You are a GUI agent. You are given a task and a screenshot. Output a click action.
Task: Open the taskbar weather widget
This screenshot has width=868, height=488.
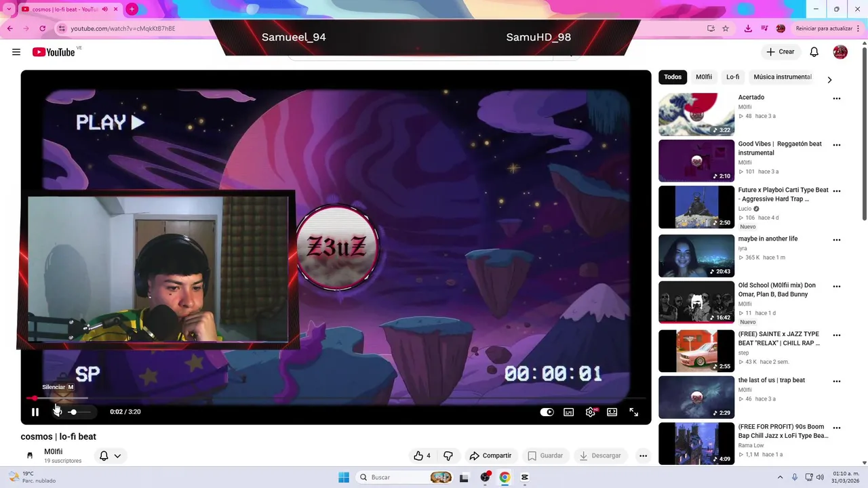32,477
